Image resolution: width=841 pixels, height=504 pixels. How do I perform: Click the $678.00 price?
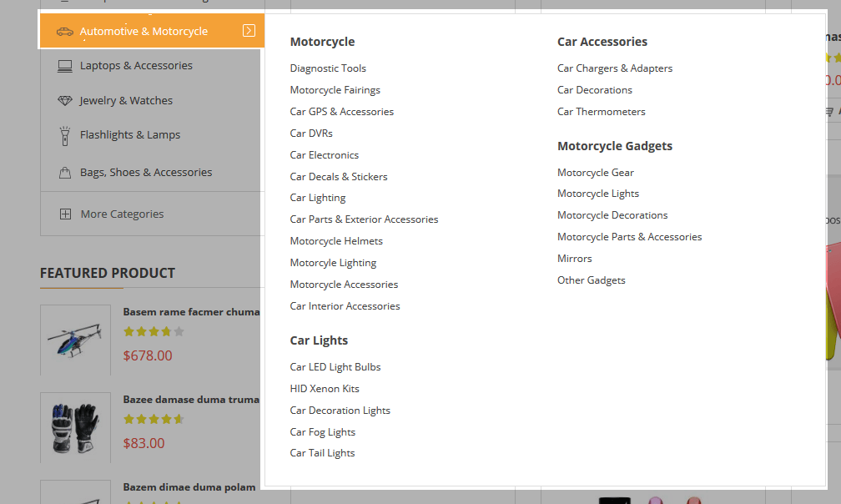coord(148,355)
